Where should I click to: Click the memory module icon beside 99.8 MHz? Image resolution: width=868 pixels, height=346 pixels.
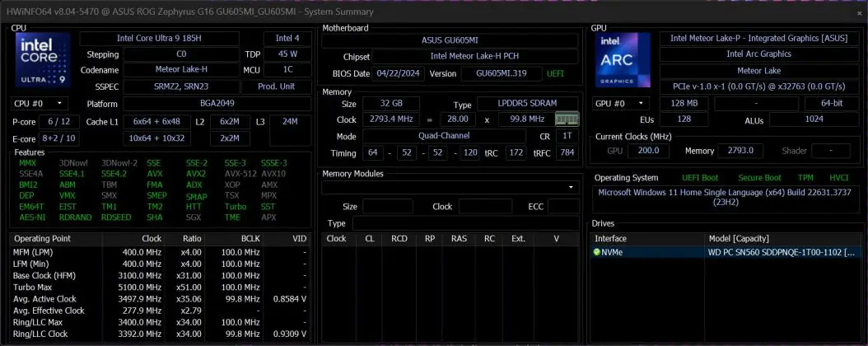point(567,119)
